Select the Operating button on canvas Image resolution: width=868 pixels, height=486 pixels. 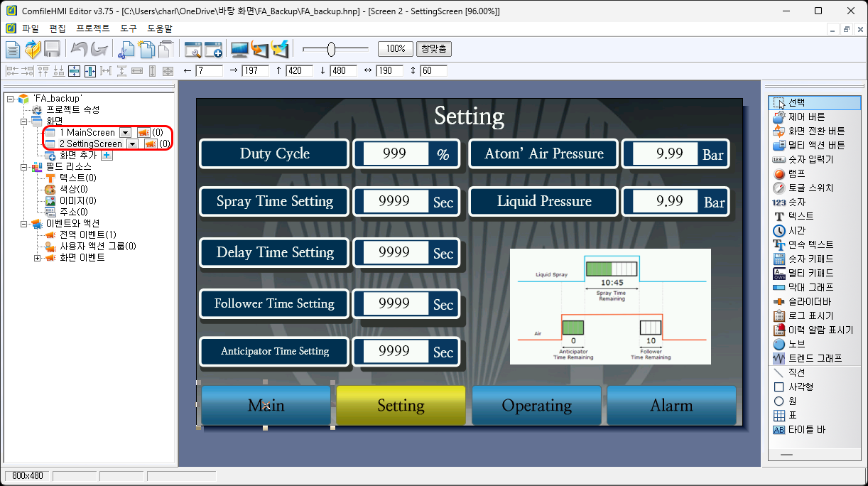coord(536,406)
